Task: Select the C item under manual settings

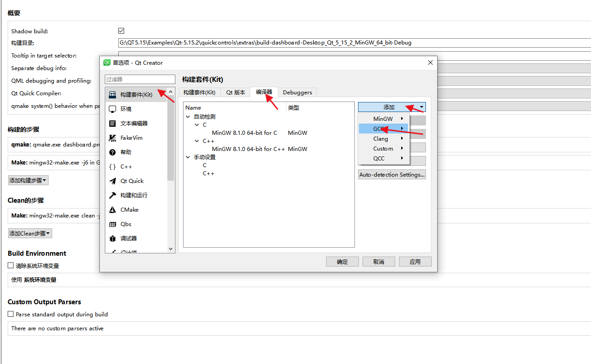Action: [205, 165]
